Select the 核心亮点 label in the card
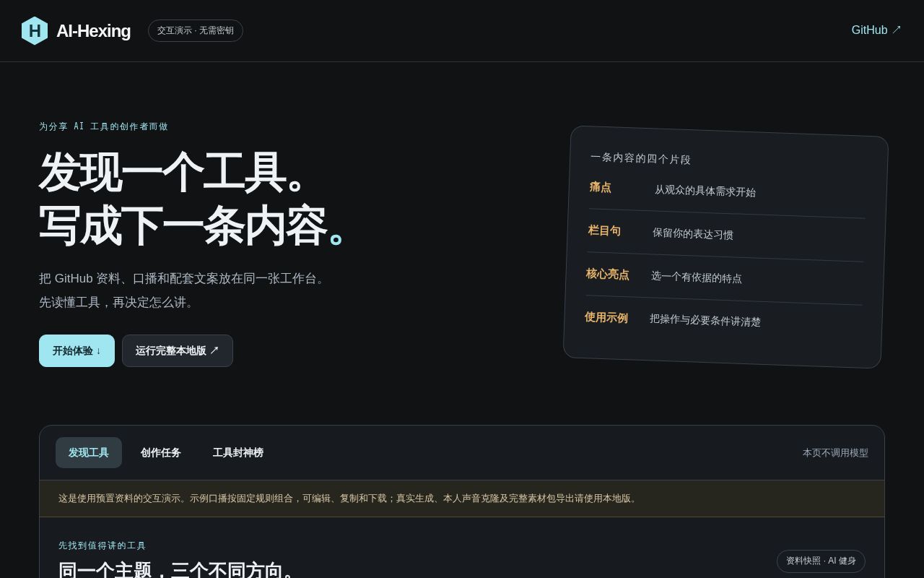 point(607,275)
